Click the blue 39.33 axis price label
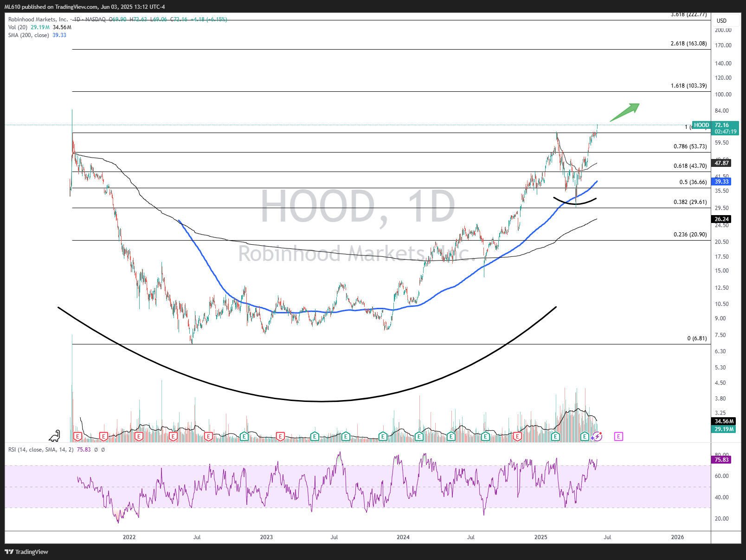 [721, 182]
